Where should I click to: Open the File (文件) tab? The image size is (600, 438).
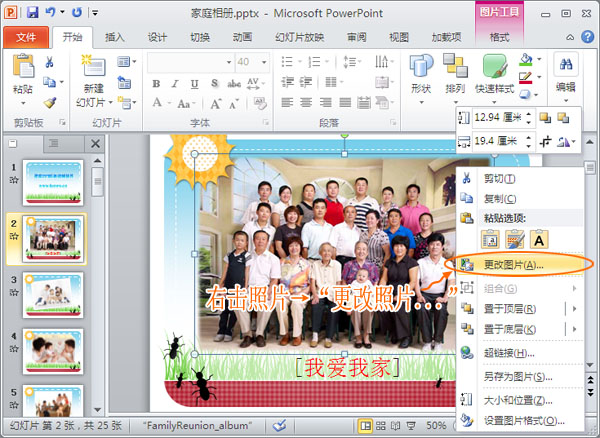click(x=26, y=37)
